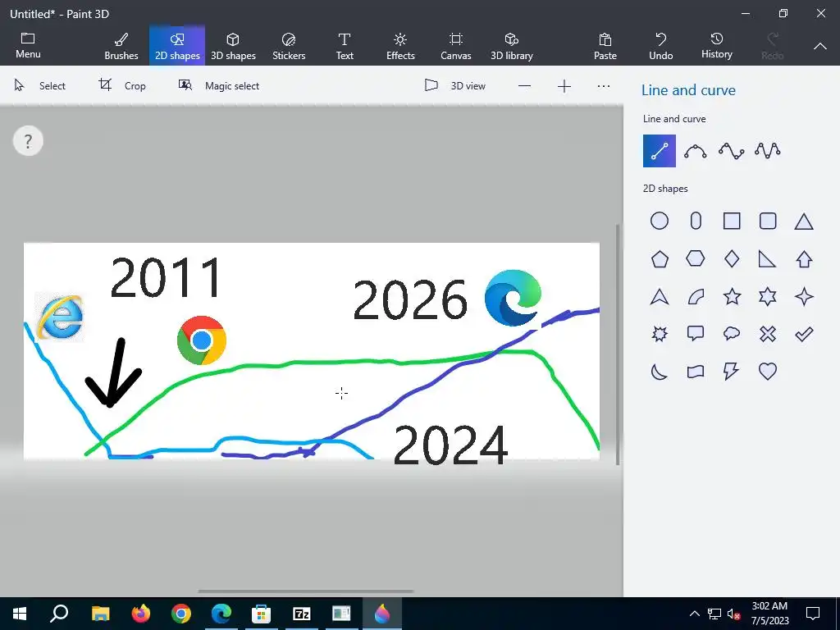Open the Menu panel
The height and width of the screenshot is (630, 840).
(28, 45)
